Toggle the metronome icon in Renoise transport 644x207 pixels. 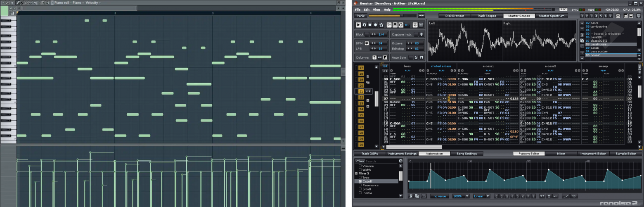381,25
